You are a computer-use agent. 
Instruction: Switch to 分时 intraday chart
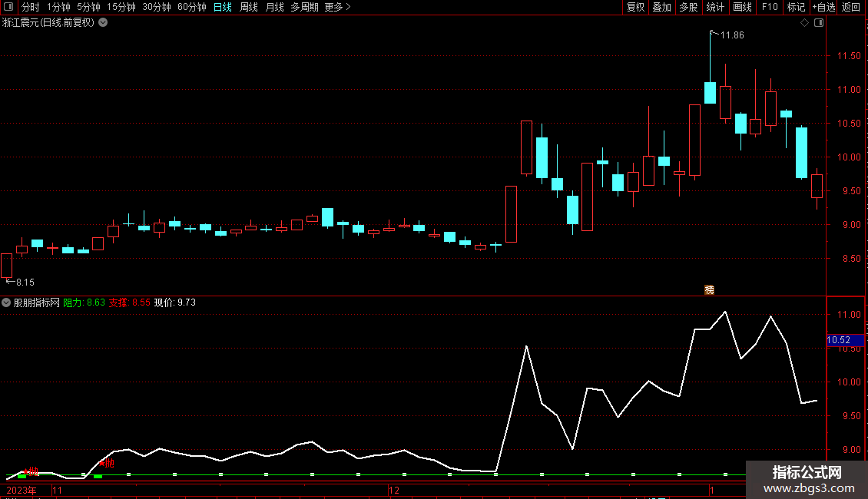click(x=31, y=7)
